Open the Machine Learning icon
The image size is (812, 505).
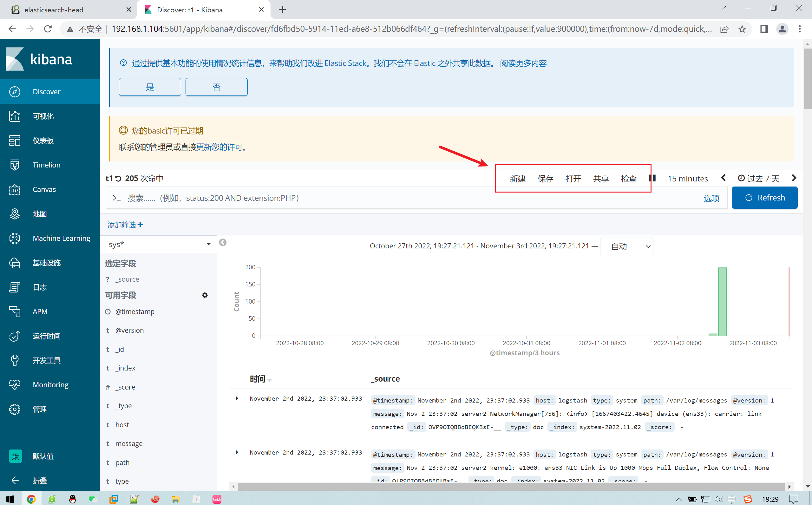15,238
